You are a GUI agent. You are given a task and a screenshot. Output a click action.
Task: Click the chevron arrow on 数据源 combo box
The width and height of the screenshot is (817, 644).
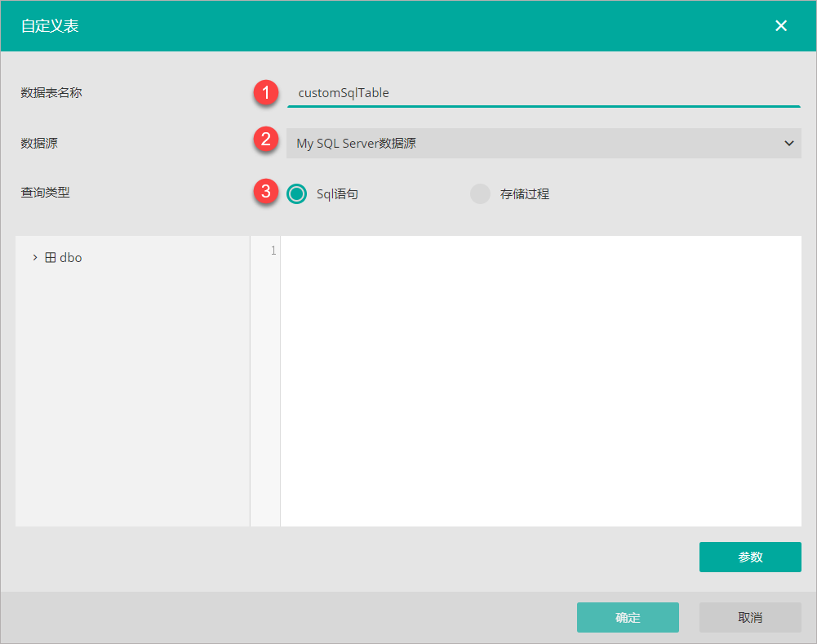tap(788, 143)
